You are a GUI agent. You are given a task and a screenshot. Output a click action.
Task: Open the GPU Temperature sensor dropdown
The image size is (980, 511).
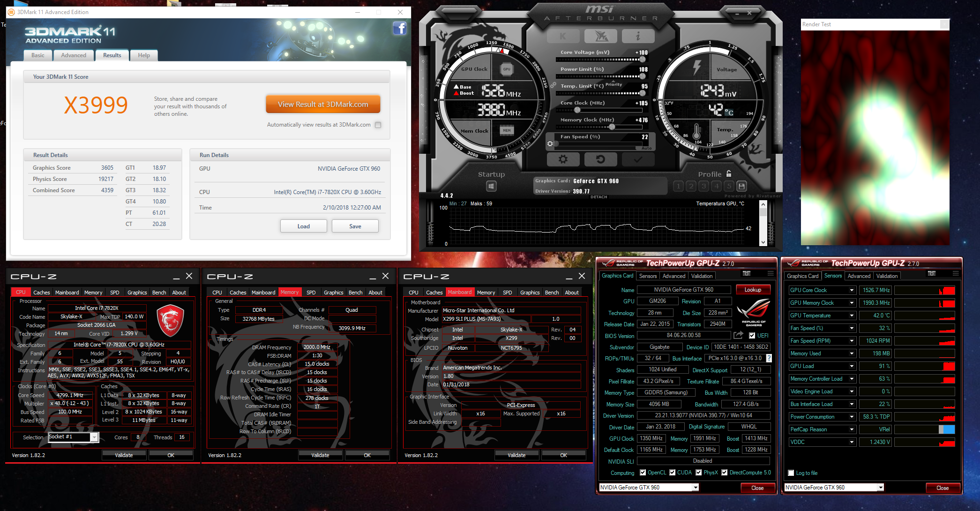pyautogui.click(x=852, y=316)
